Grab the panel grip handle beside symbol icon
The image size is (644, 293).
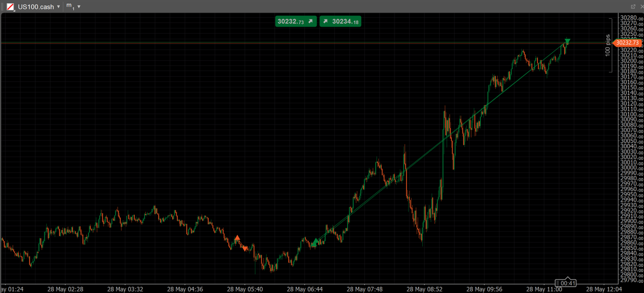point(3,7)
